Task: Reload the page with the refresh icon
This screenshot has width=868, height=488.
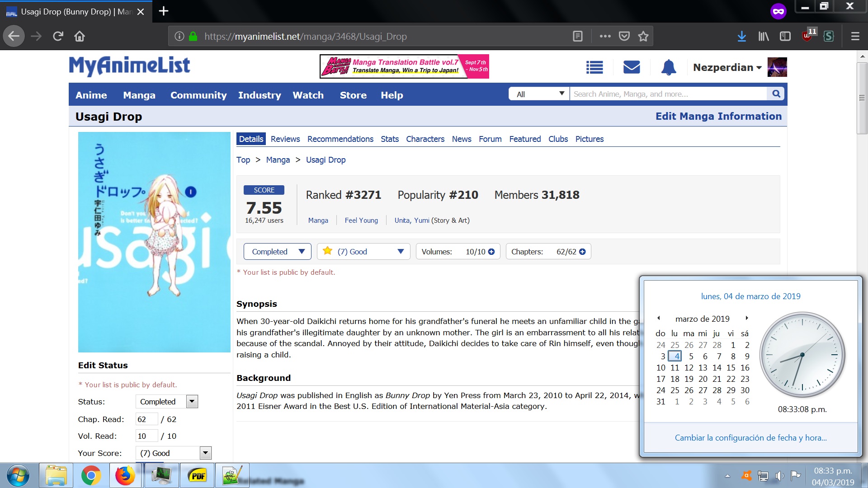Action: [x=58, y=36]
